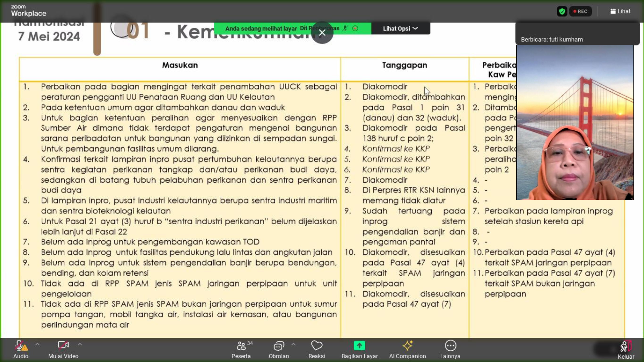
Task: Open the Obrolan chat panel
Action: [279, 350]
